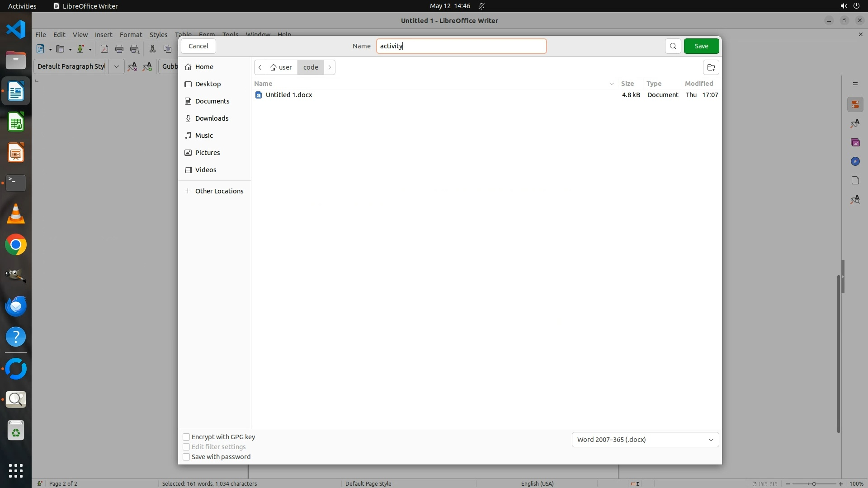Open the sidebar Properties icon
The image size is (868, 488).
(x=855, y=104)
